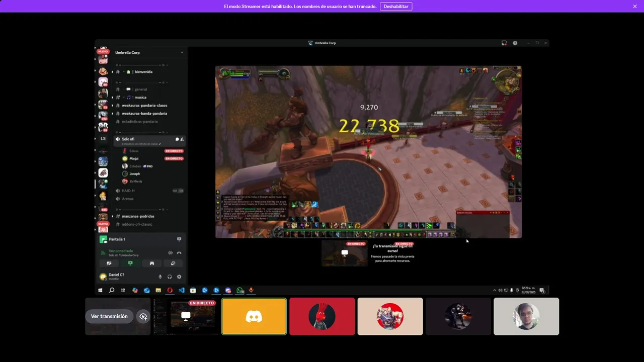Click the Ver transmisión button
Screen dimensions: 644x362
(109, 316)
